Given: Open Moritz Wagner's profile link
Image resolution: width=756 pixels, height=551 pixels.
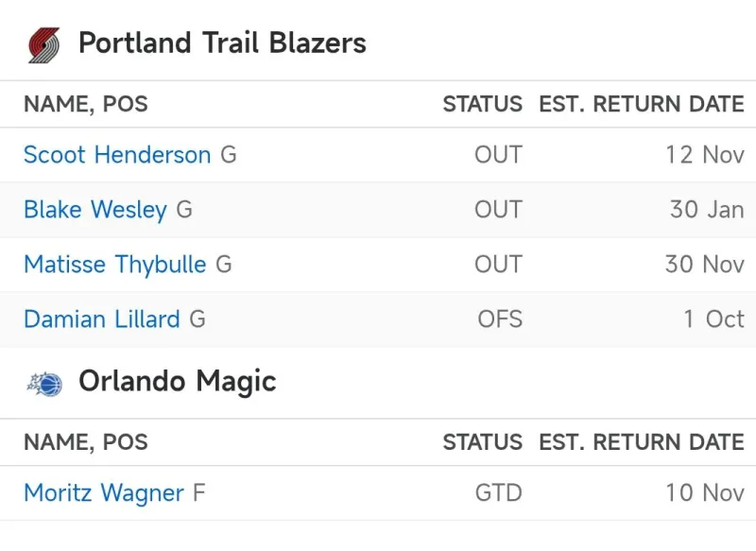Looking at the screenshot, I should tap(104, 493).
